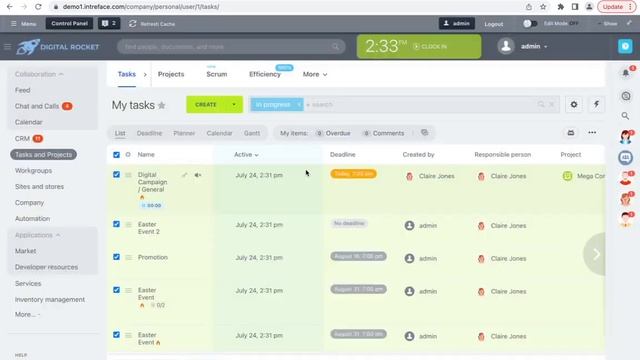Click the chat counter icon in toolbar

pos(109,24)
